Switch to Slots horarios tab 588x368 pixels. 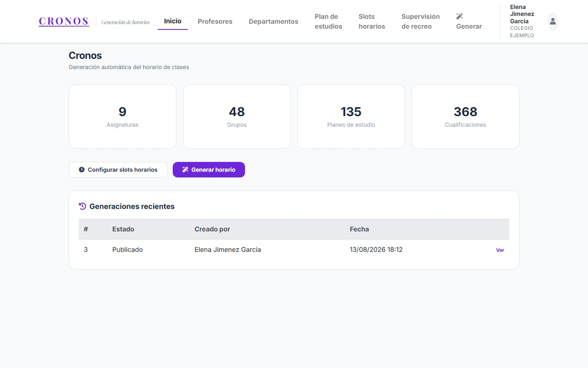372,21
